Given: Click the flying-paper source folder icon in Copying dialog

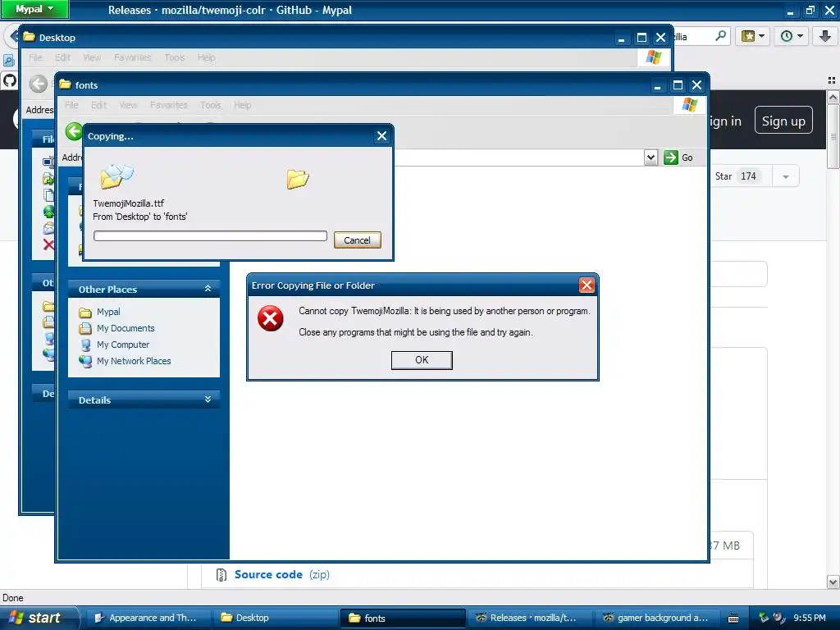Looking at the screenshot, I should tap(116, 176).
